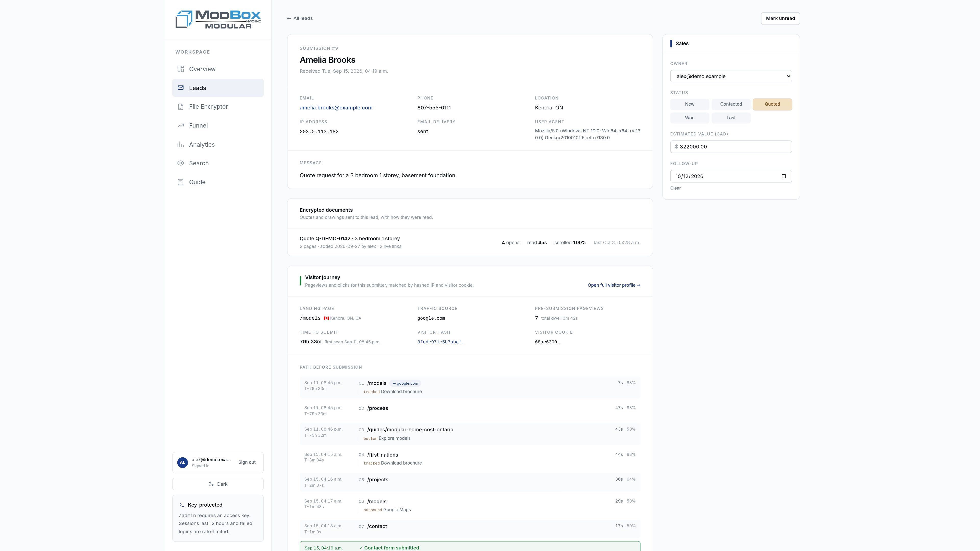The width and height of the screenshot is (980, 551).
Task: Click the Search eye icon
Action: [181, 163]
